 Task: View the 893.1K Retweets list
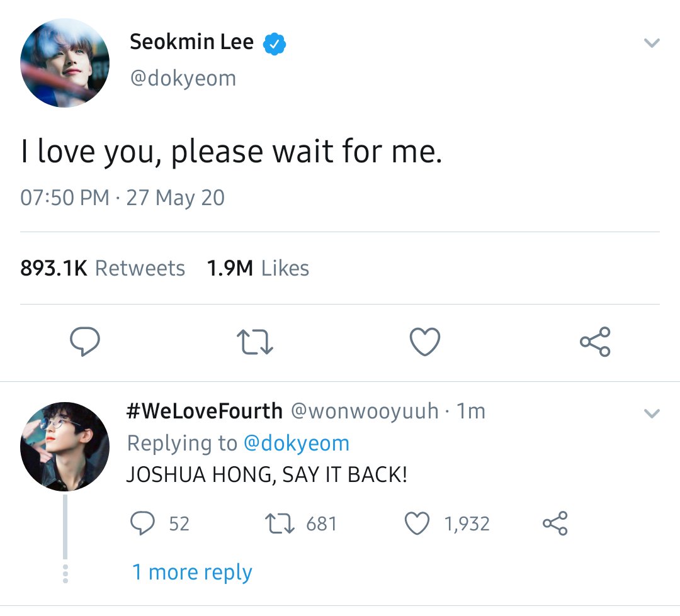click(x=103, y=268)
